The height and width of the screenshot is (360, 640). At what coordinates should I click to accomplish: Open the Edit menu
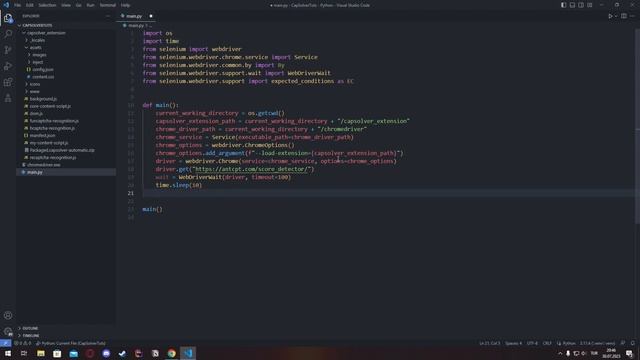click(30, 5)
